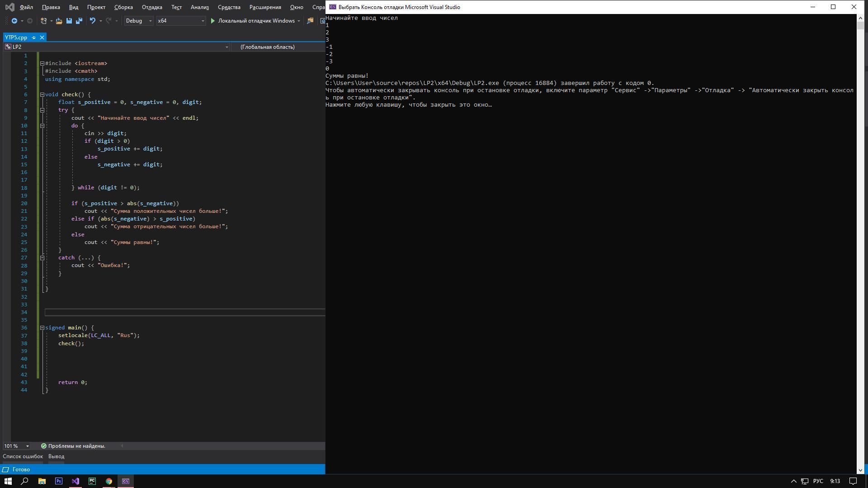
Task: Open the Список ошибок panel tab
Action: pyautogui.click(x=23, y=456)
